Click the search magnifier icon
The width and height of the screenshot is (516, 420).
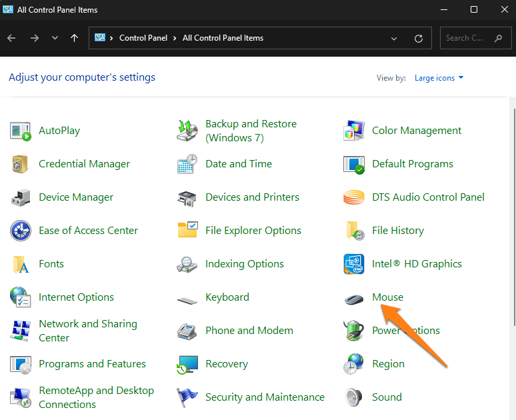(x=498, y=38)
